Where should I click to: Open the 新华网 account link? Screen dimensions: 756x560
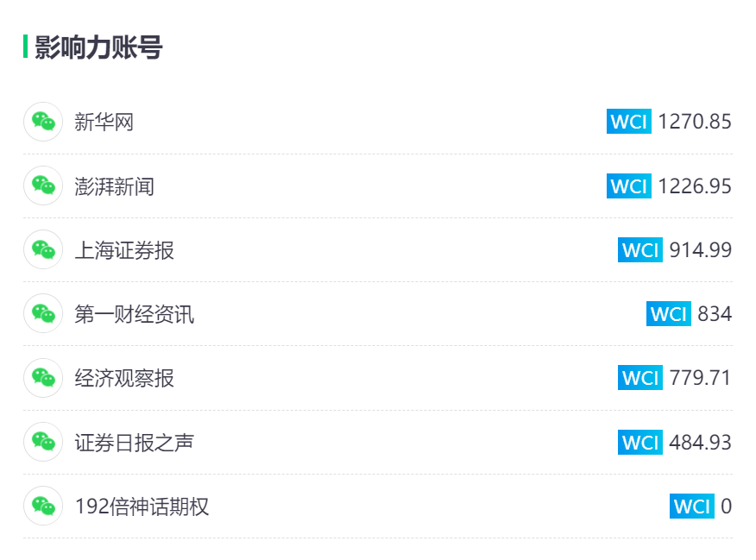[104, 122]
